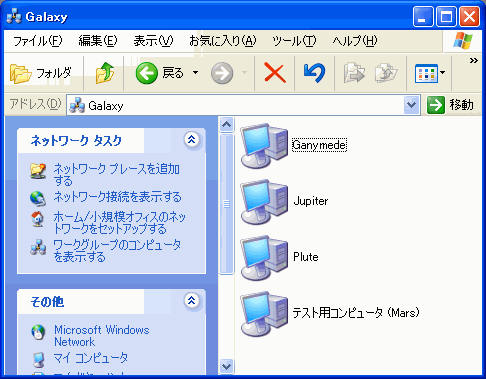Click Microsoft Windows Network link
The image size is (486, 379).
(102, 336)
